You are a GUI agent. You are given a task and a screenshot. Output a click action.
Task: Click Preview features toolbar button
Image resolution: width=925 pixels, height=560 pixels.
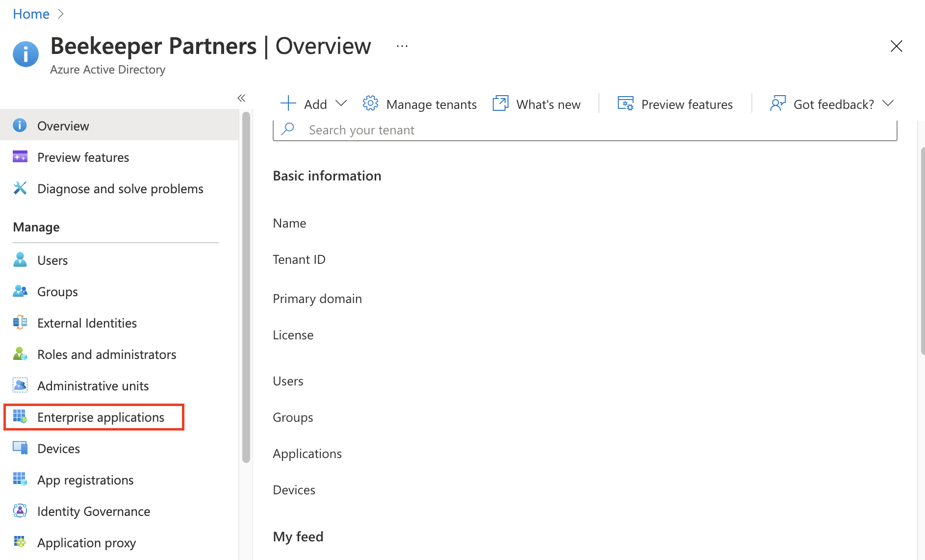pos(675,104)
